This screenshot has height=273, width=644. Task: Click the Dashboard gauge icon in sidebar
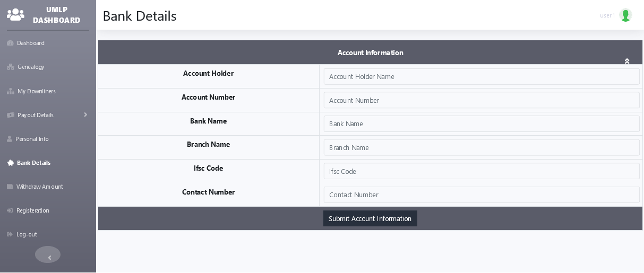[x=10, y=43]
